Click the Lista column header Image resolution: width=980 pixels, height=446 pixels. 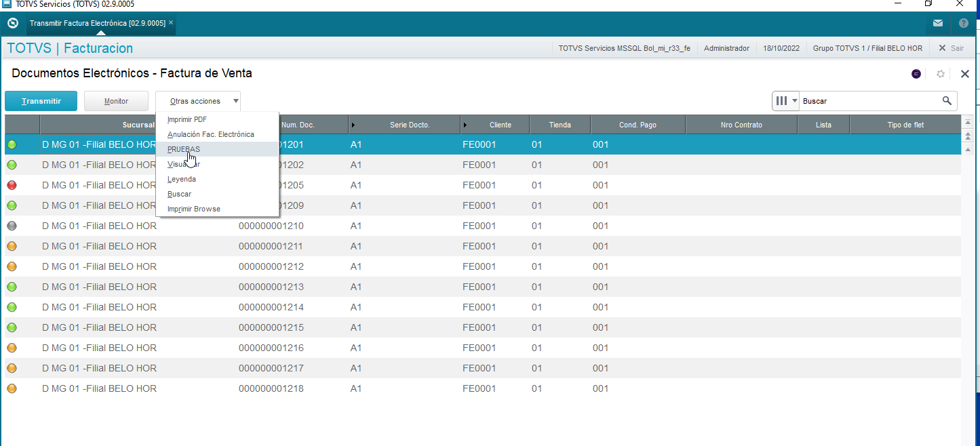[x=823, y=125]
